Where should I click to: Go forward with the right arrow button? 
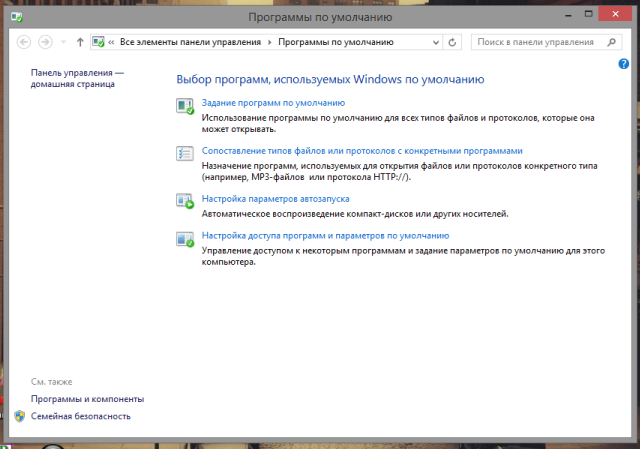pos(45,42)
